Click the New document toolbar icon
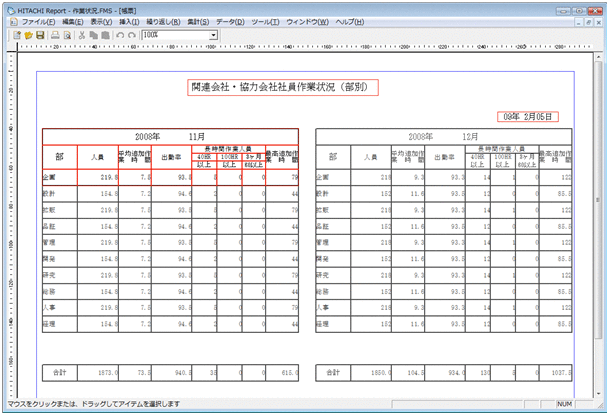Viewport: 611px width, 416px height. click(x=17, y=35)
